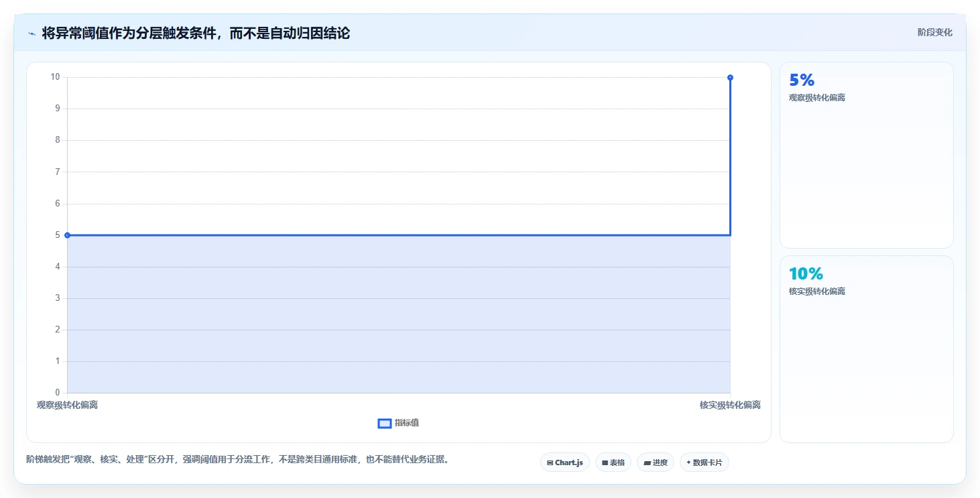The width and height of the screenshot is (980, 498).
Task: Click 核实级转化偏离 label under 10%
Action: click(x=817, y=292)
